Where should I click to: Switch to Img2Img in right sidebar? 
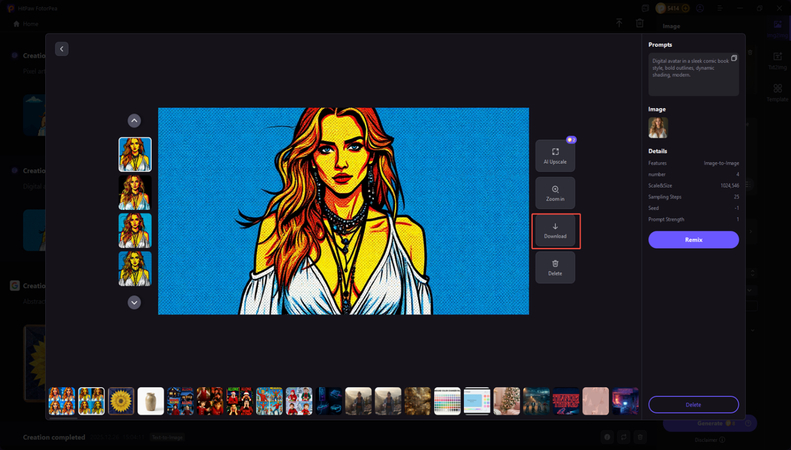(x=777, y=28)
